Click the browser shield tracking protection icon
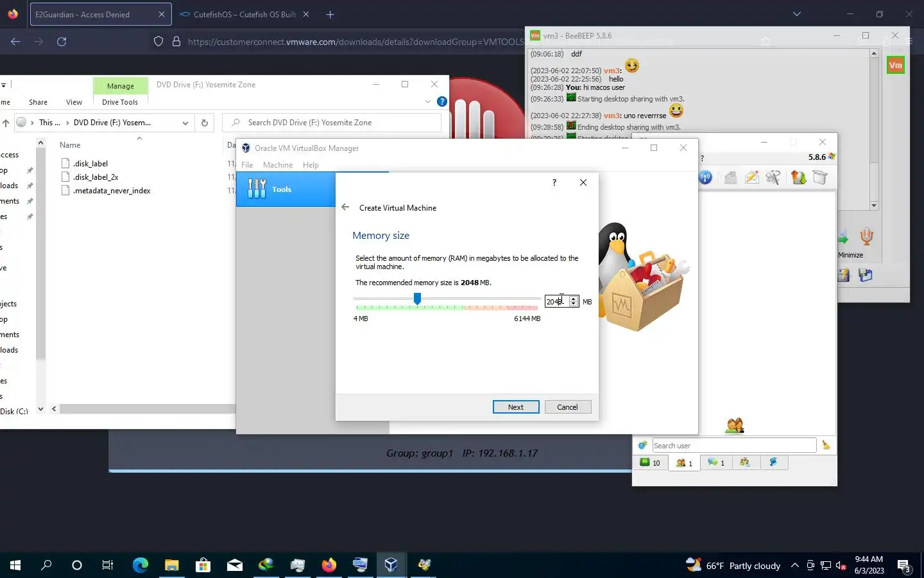 [158, 42]
